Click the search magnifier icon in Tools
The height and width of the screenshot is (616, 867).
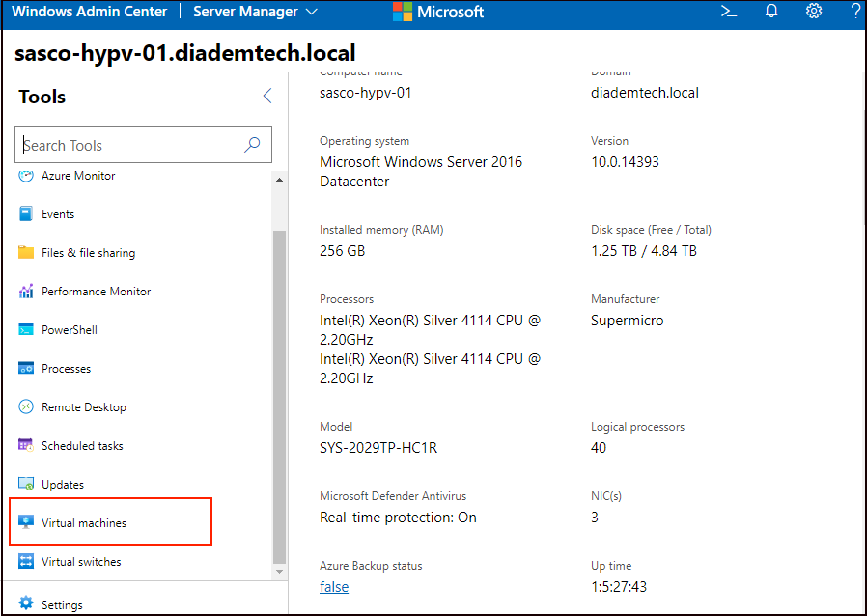point(252,145)
